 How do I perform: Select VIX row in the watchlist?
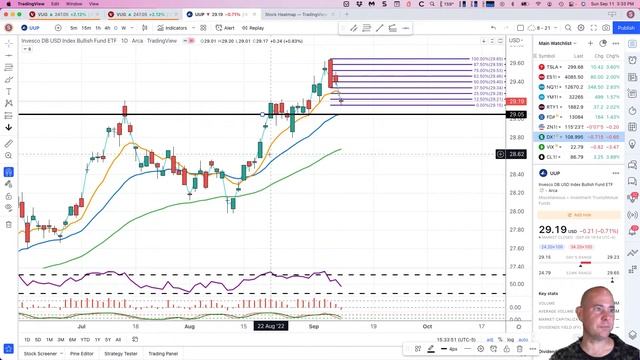pos(578,147)
